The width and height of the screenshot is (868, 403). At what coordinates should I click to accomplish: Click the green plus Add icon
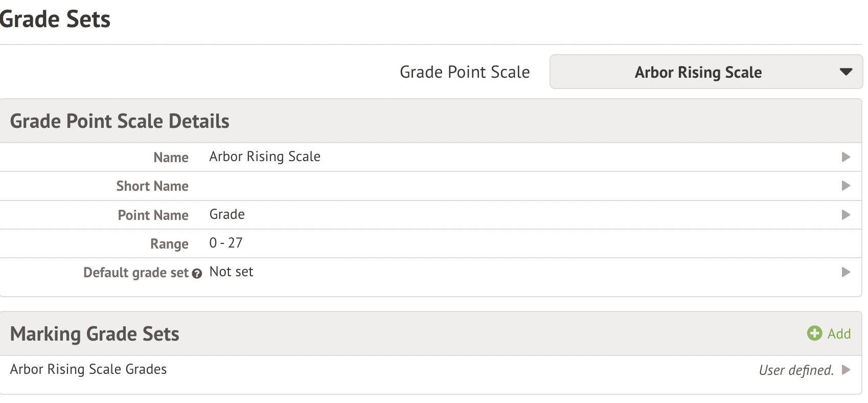814,333
